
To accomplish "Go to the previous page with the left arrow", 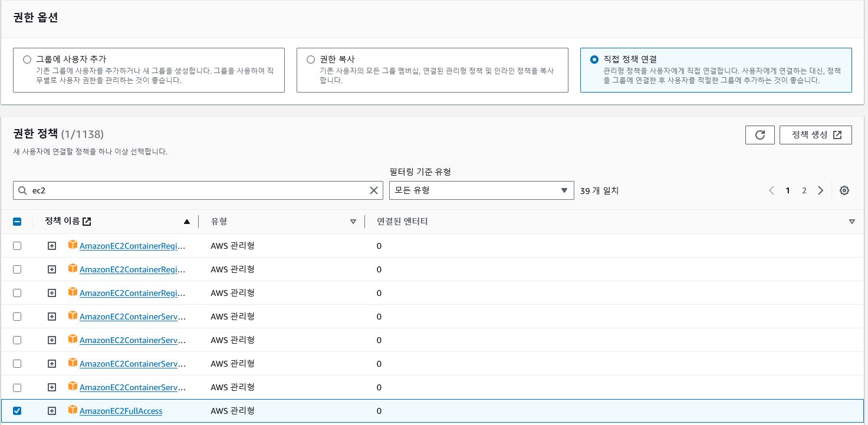I will pyautogui.click(x=771, y=190).
